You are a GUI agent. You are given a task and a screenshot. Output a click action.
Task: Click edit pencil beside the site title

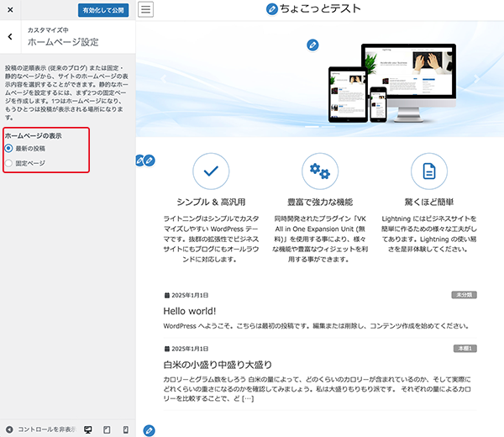click(x=271, y=10)
